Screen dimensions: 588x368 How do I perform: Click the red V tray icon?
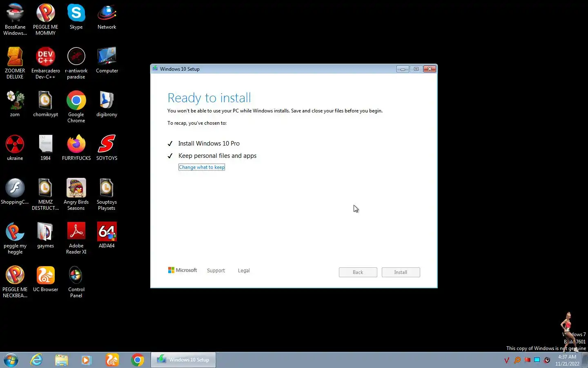point(507,360)
